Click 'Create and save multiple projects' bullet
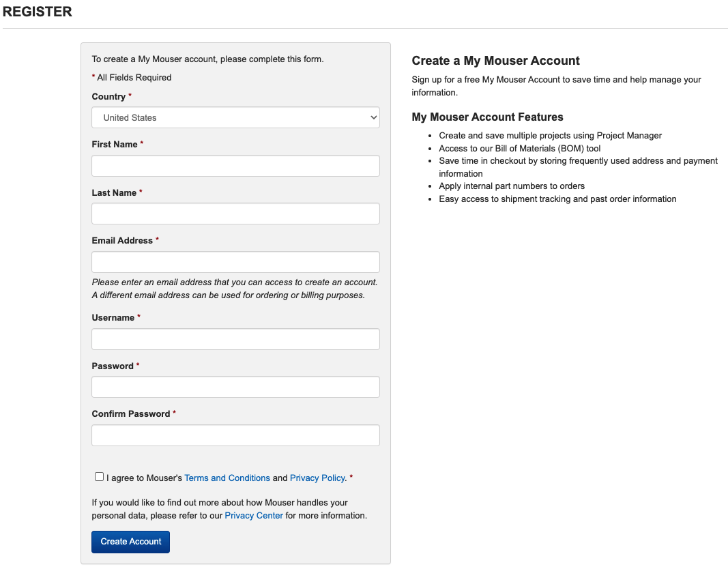728x569 pixels. 550,136
